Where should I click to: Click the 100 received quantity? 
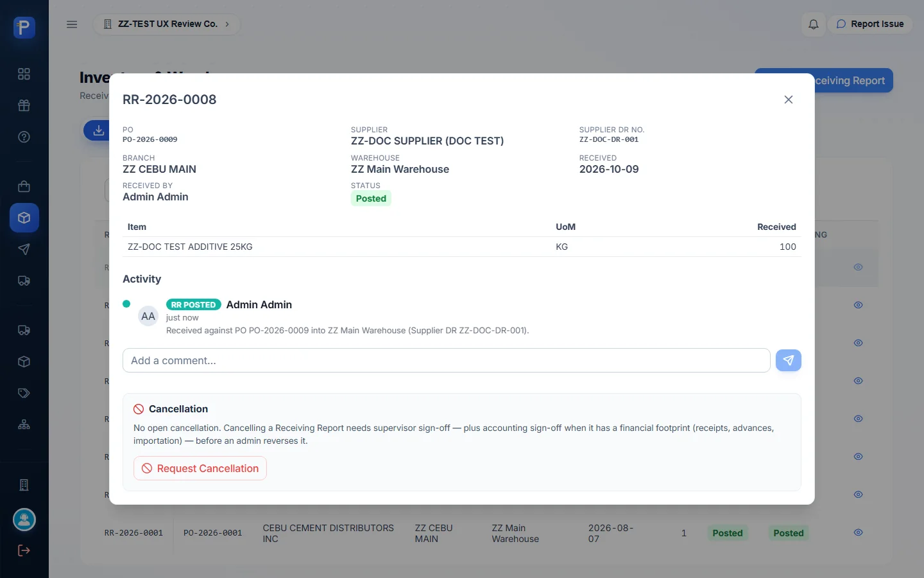[x=788, y=247]
